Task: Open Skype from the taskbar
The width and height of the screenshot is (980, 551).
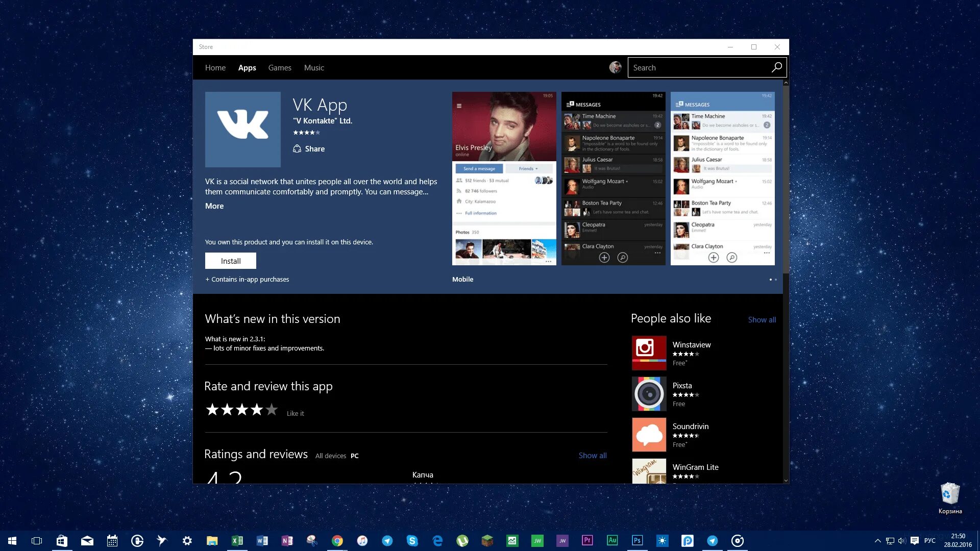Action: coord(412,541)
